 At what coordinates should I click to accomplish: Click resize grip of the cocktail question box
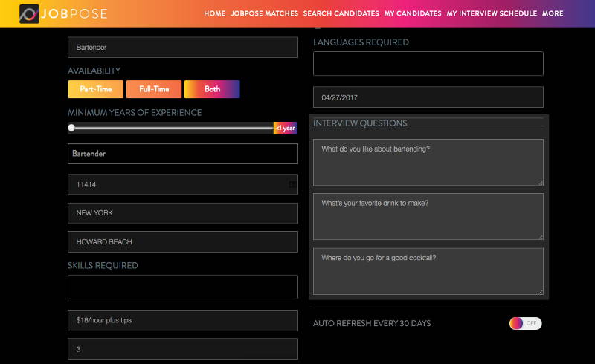(x=541, y=292)
